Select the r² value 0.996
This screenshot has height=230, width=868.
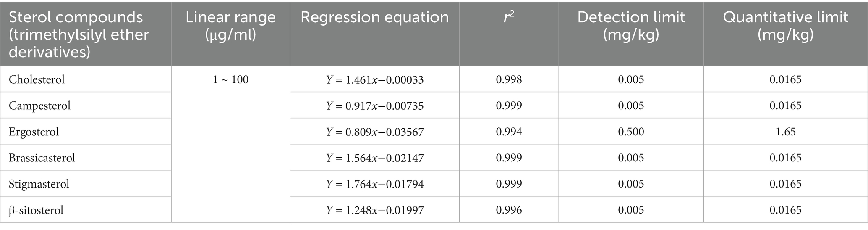click(509, 210)
